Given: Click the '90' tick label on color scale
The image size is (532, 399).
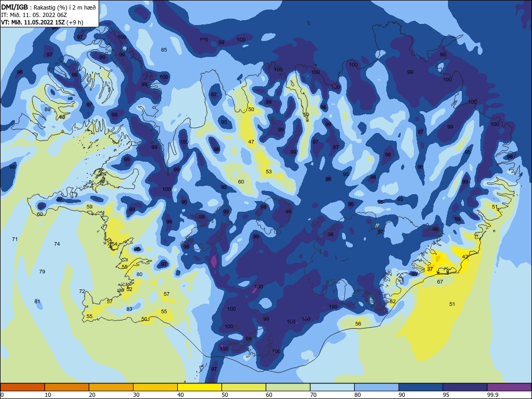Looking at the screenshot, I should point(402,395).
